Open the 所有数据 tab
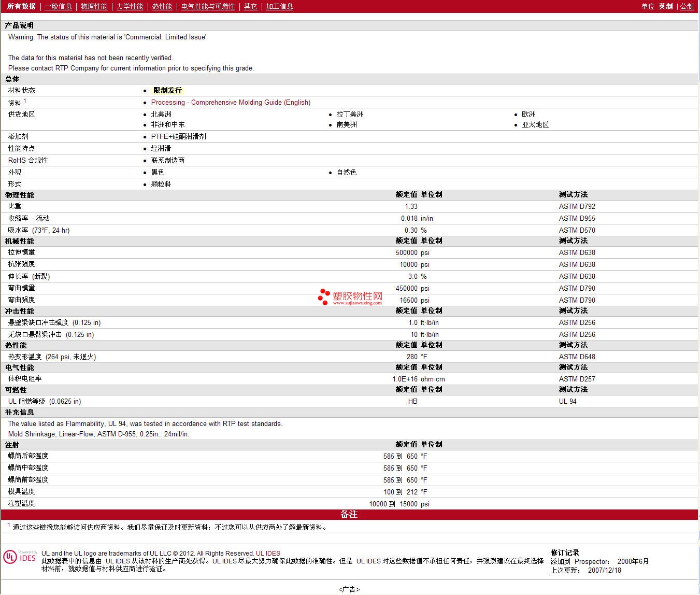700x595 pixels. coord(21,7)
